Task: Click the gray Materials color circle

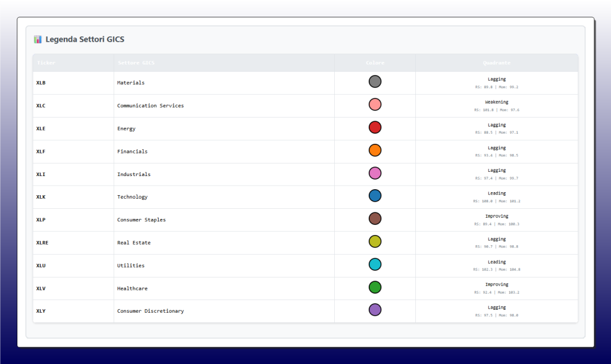Action: tap(375, 82)
